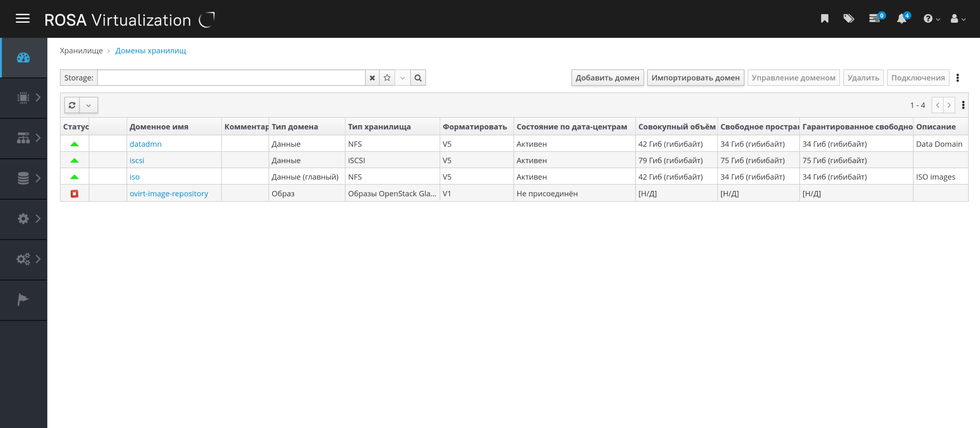This screenshot has width=980, height=428.
Task: Open the ovirt-image-repository domain link
Action: tap(168, 193)
